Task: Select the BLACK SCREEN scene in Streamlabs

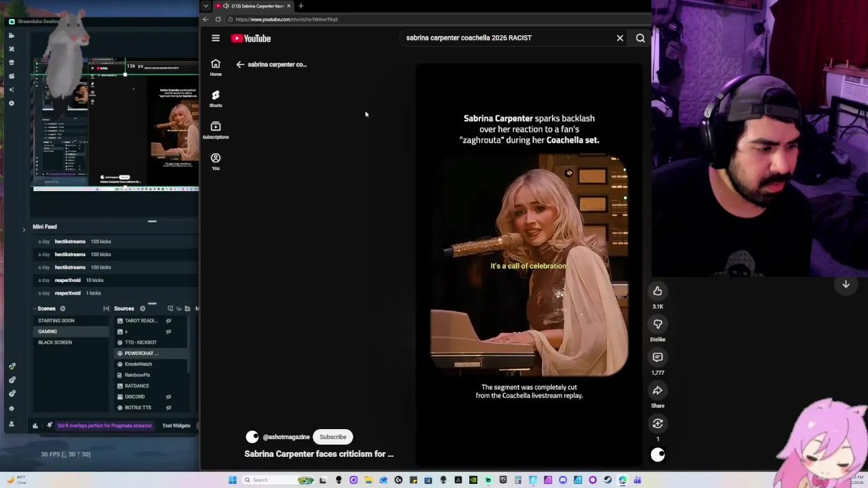Action: click(x=71, y=342)
